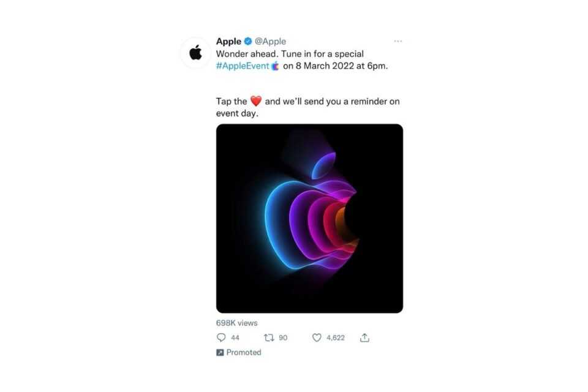Screen dimensions: 588x392
Task: Click the red heart emoji in tweet text
Action: [256, 102]
